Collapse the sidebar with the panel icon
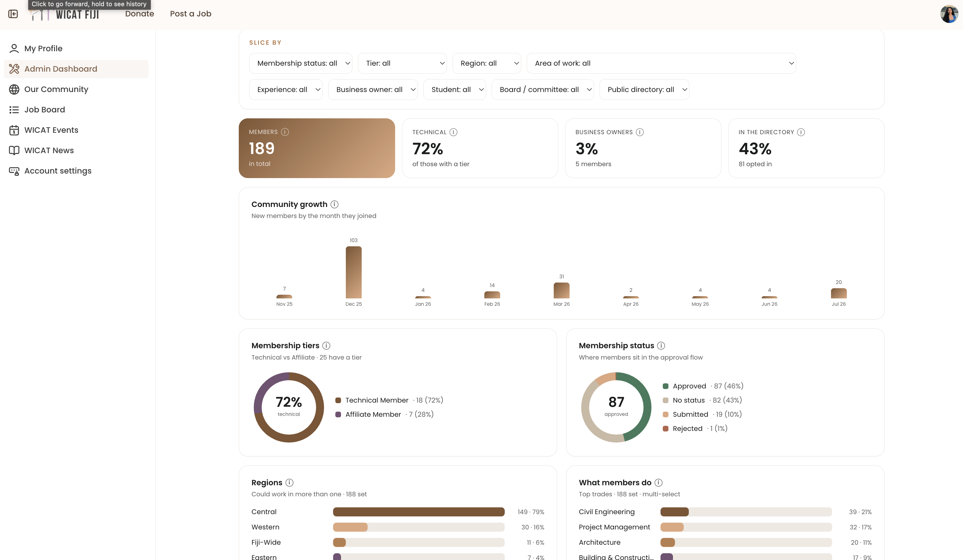The width and height of the screenshot is (963, 560). [x=13, y=14]
